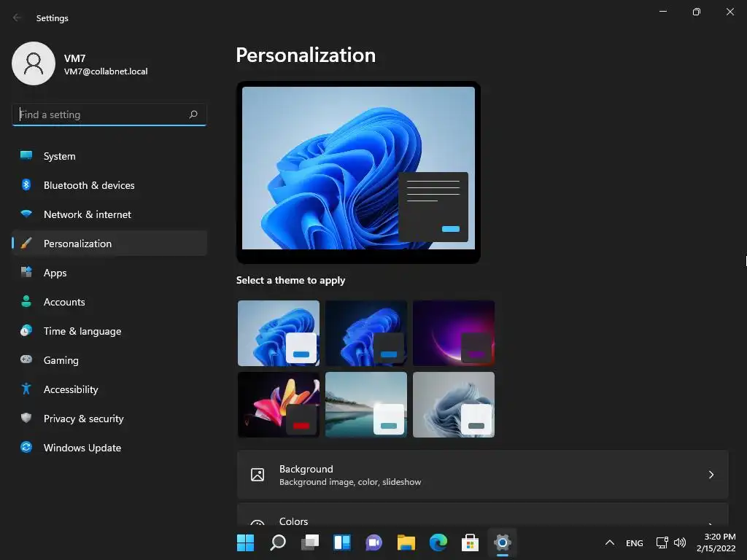Click the Background picture icon
747x560 pixels.
click(x=258, y=474)
